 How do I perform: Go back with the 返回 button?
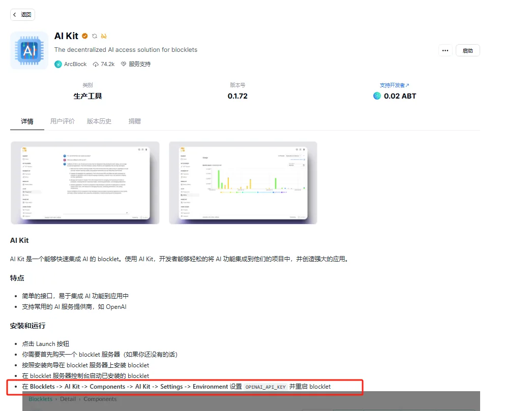coord(22,15)
